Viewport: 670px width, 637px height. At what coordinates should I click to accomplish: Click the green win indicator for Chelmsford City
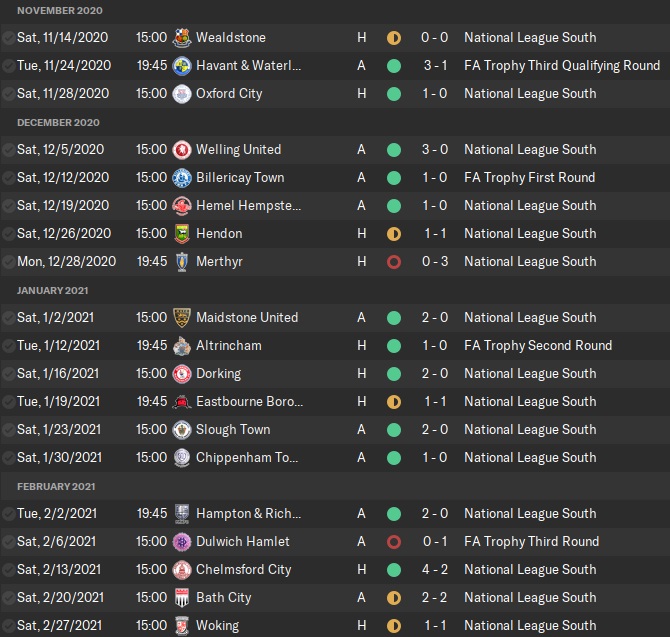[x=394, y=570]
